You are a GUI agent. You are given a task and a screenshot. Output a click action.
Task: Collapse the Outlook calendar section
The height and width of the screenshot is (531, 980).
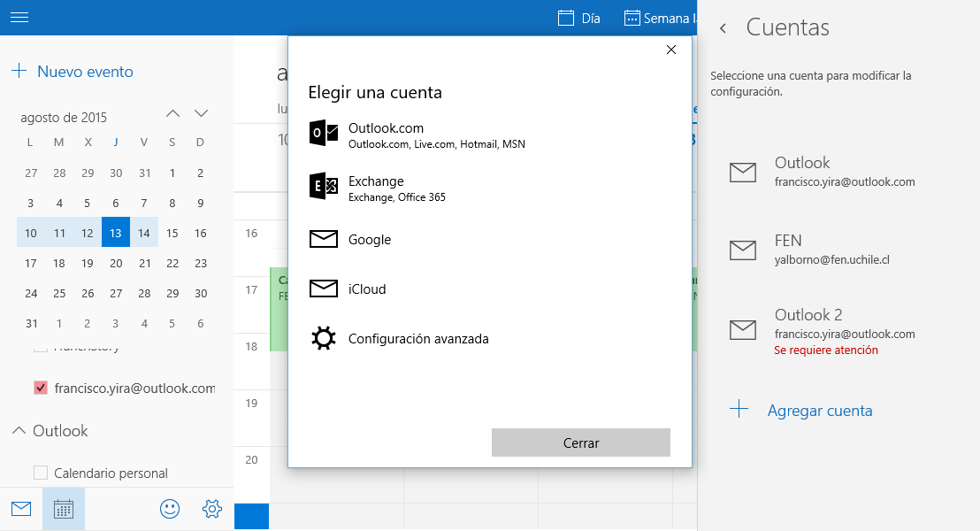point(19,430)
